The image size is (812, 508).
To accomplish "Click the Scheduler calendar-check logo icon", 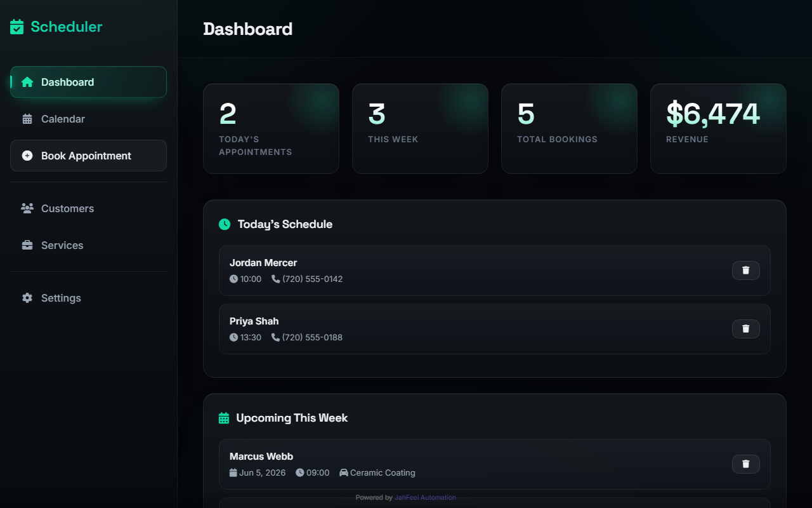I will pyautogui.click(x=17, y=27).
